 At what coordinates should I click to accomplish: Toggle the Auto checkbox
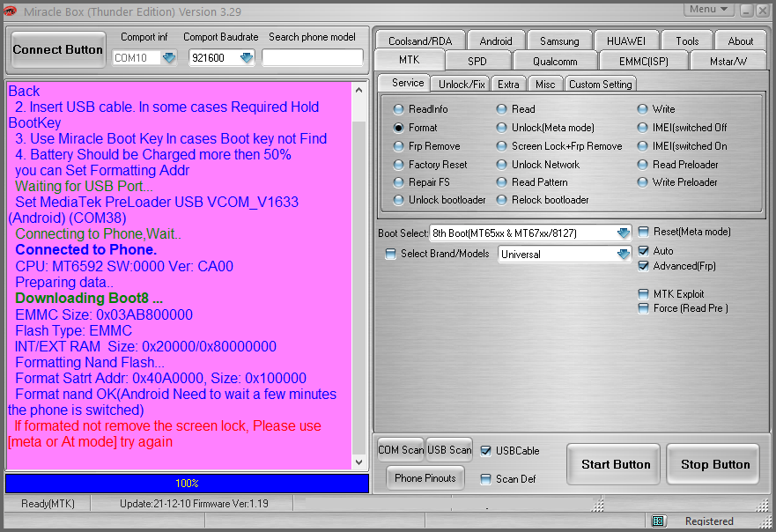coord(643,250)
